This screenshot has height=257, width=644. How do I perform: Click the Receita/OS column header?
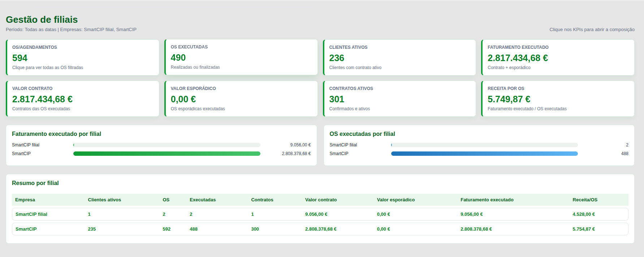(x=585, y=200)
